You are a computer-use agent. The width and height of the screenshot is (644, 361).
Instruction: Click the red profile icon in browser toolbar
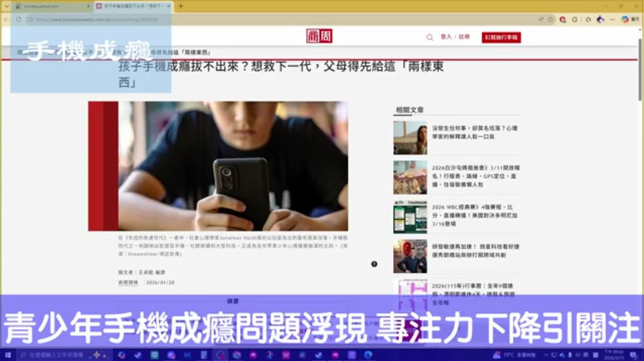point(562,19)
